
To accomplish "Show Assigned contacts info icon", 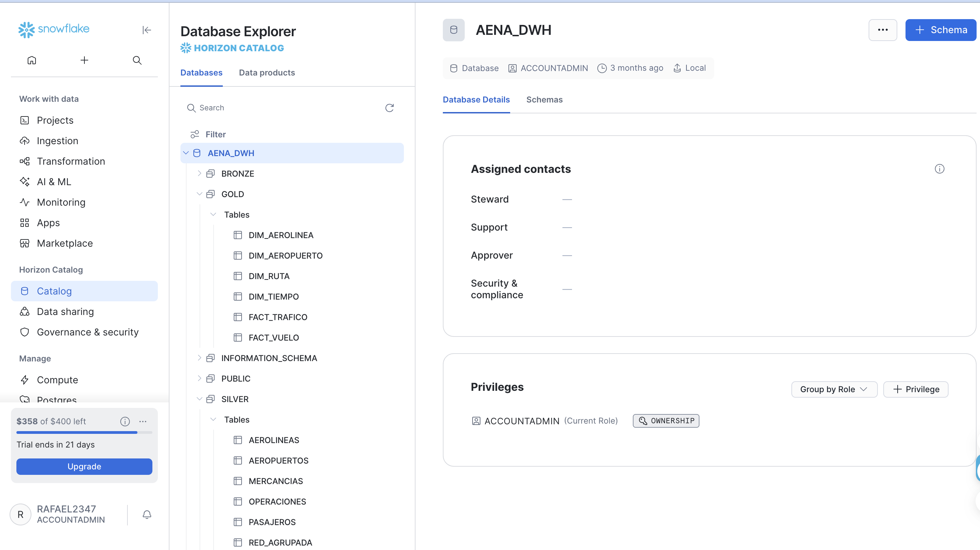I will click(x=939, y=169).
